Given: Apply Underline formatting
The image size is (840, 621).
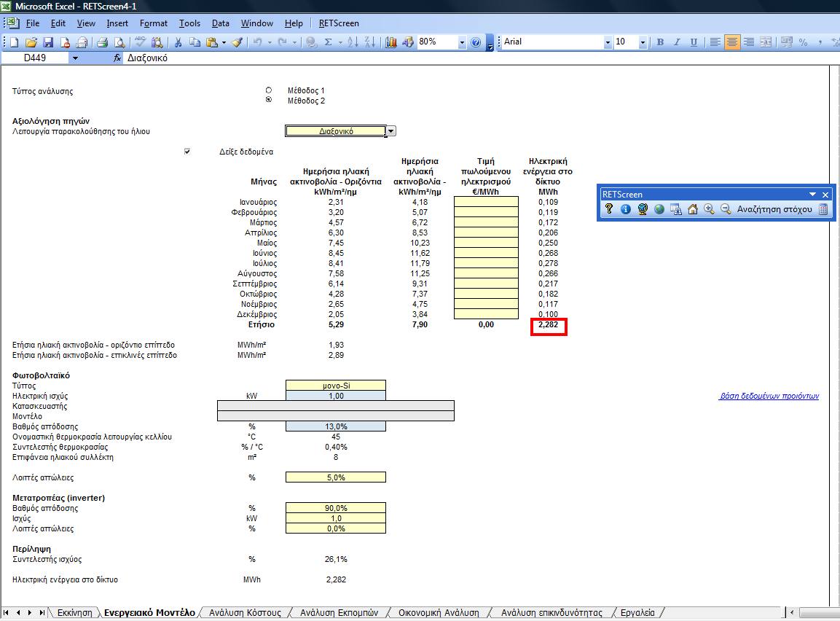Looking at the screenshot, I should click(694, 42).
